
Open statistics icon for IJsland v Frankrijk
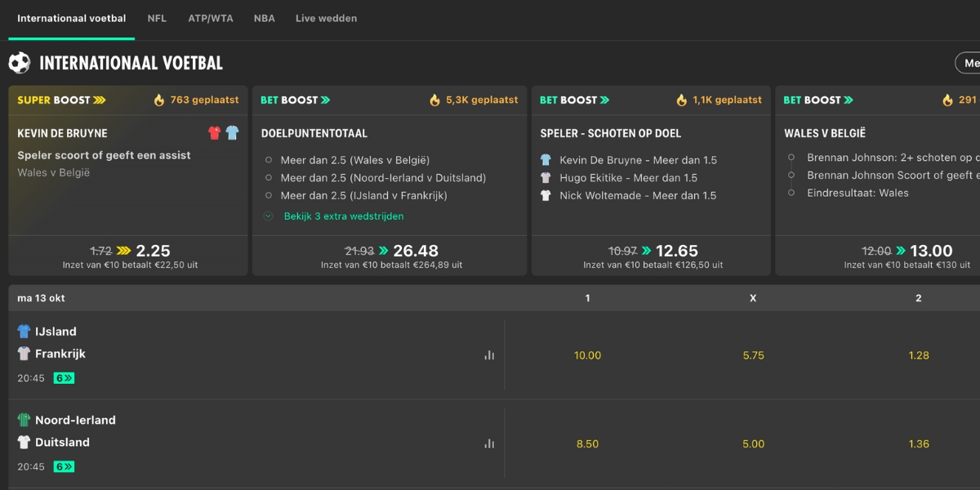point(489,355)
